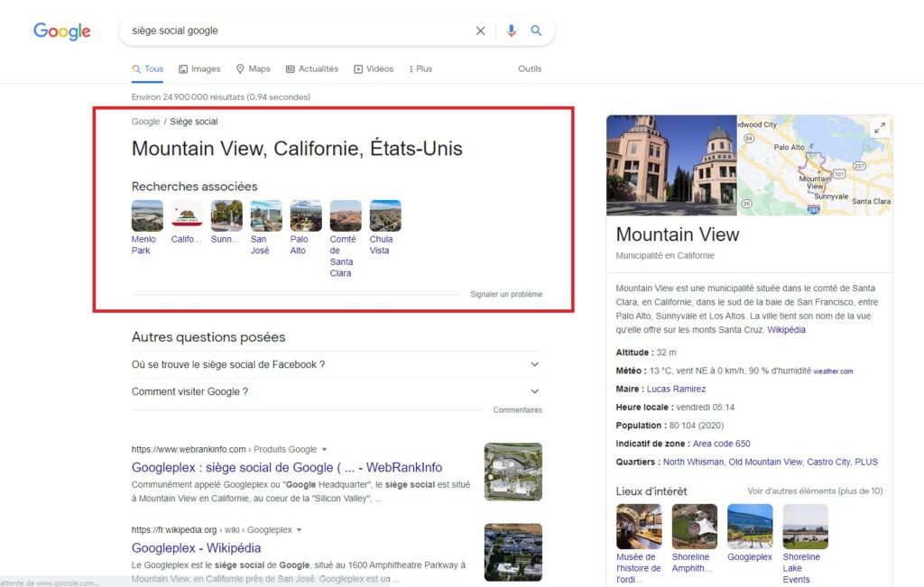Open California flag related search thumbnail

[187, 216]
